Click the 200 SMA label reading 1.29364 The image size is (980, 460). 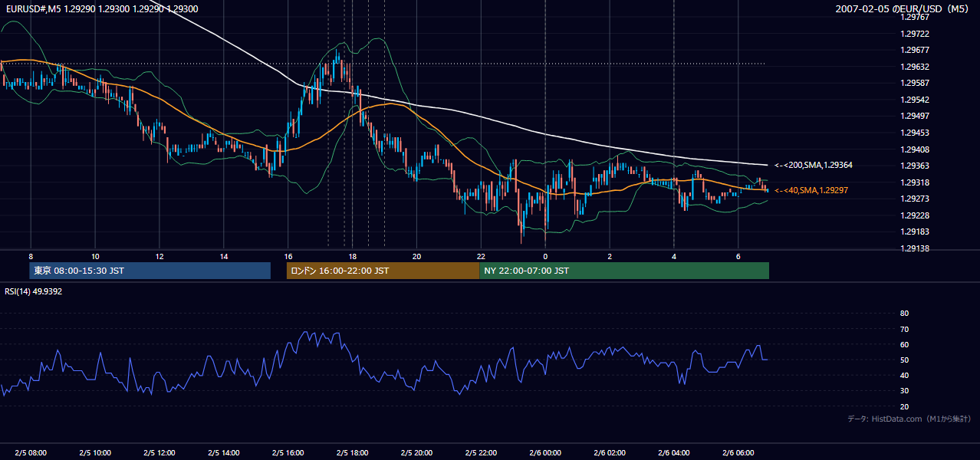click(814, 165)
